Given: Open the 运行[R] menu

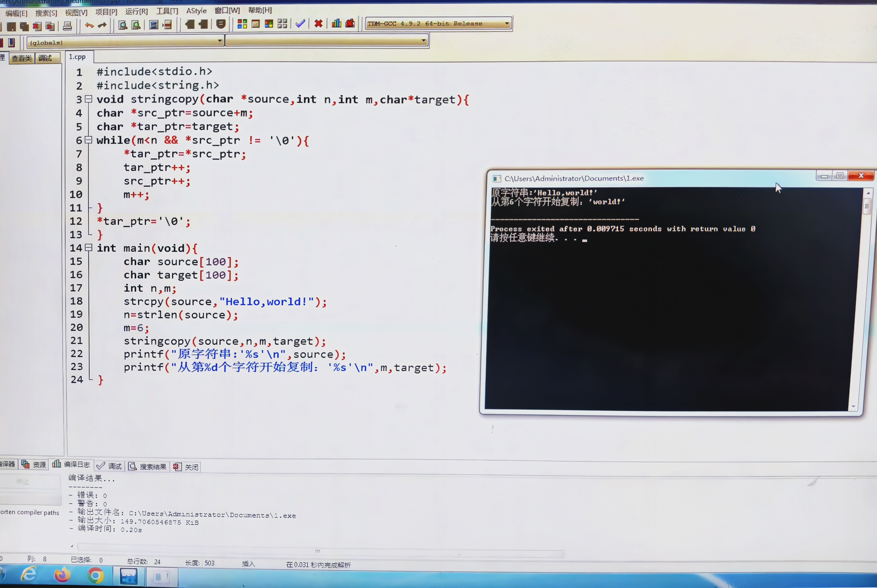Looking at the screenshot, I should coord(136,12).
